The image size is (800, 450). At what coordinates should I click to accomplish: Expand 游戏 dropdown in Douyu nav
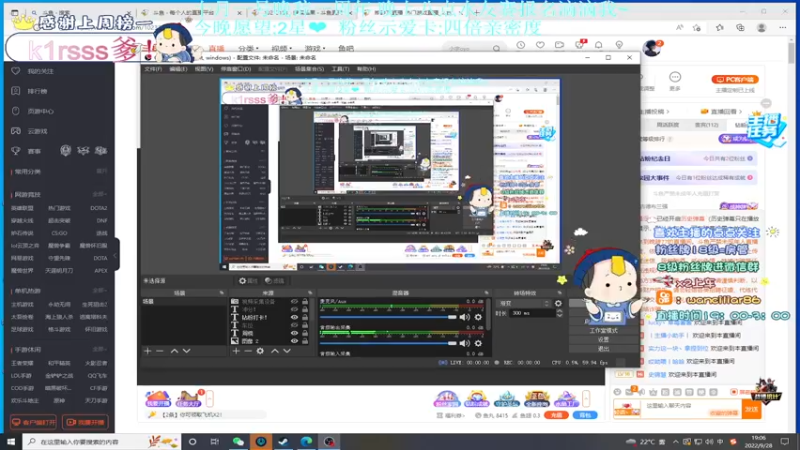tap(315, 48)
